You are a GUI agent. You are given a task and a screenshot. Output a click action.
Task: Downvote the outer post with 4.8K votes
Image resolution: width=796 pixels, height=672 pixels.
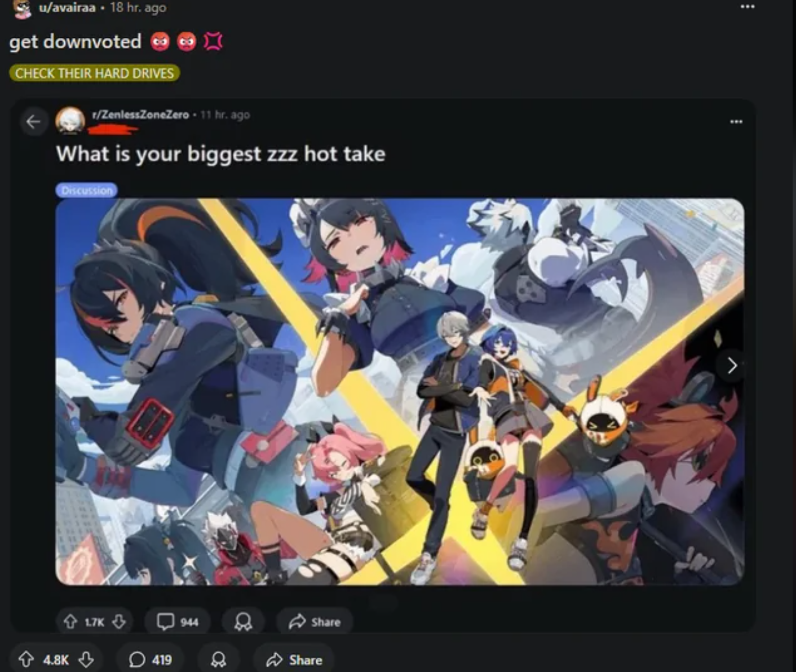(x=86, y=659)
